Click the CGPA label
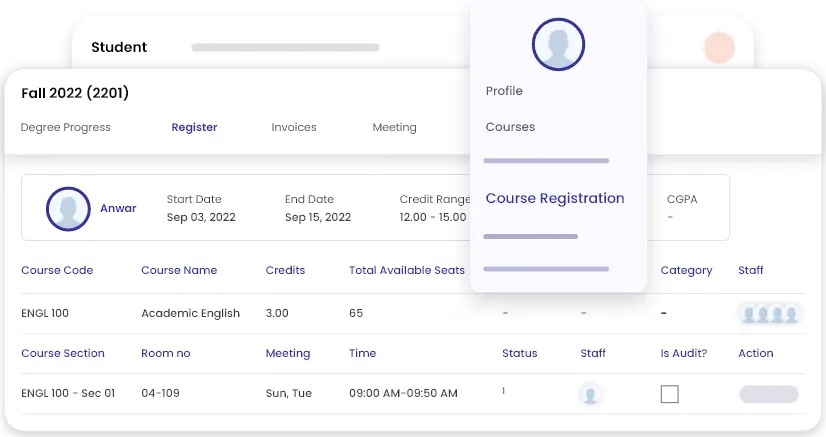 point(682,200)
